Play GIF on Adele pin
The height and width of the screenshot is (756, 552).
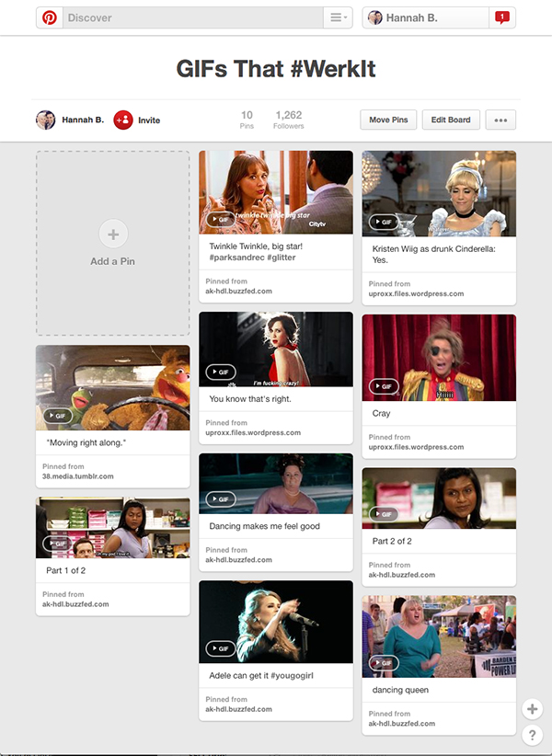click(x=220, y=648)
